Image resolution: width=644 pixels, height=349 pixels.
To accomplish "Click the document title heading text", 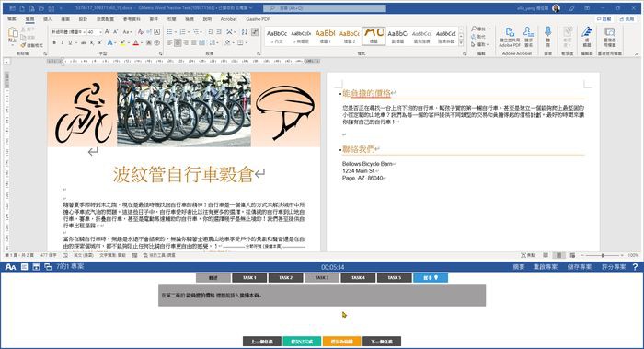I will pos(183,174).
